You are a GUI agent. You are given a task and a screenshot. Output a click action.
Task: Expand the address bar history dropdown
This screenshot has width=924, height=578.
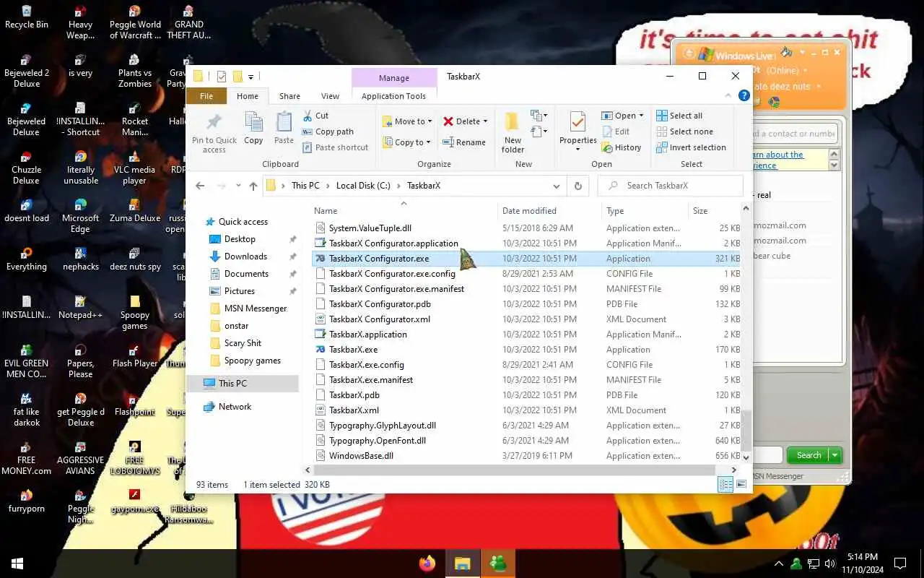556,186
